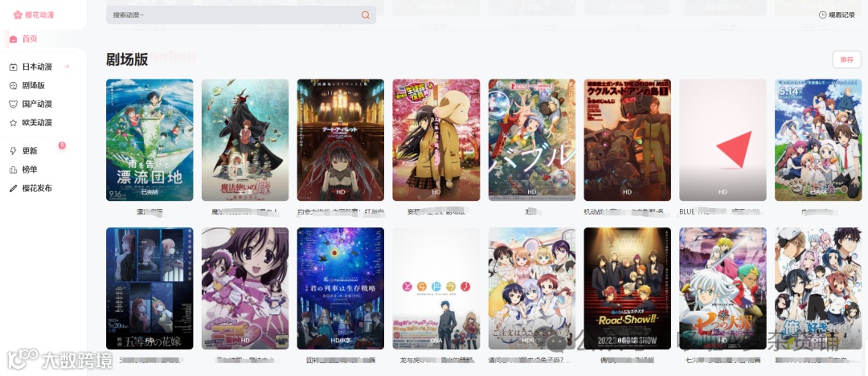Open the ご注文はうさぎですか poster
This screenshot has height=376, width=868.
[x=532, y=288]
